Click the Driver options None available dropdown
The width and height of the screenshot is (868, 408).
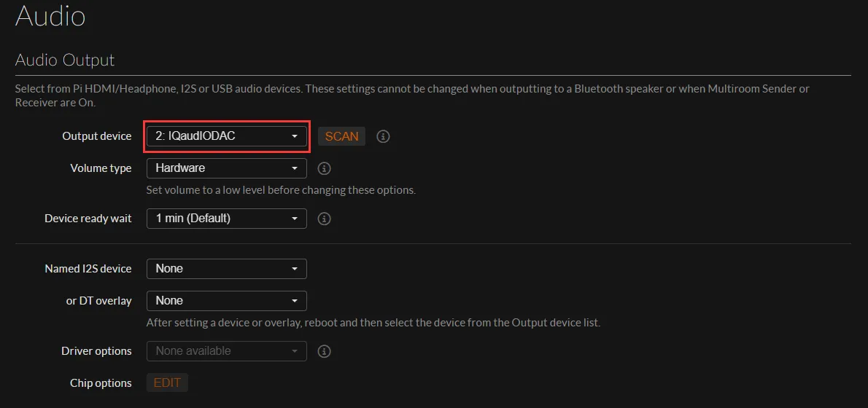(227, 351)
